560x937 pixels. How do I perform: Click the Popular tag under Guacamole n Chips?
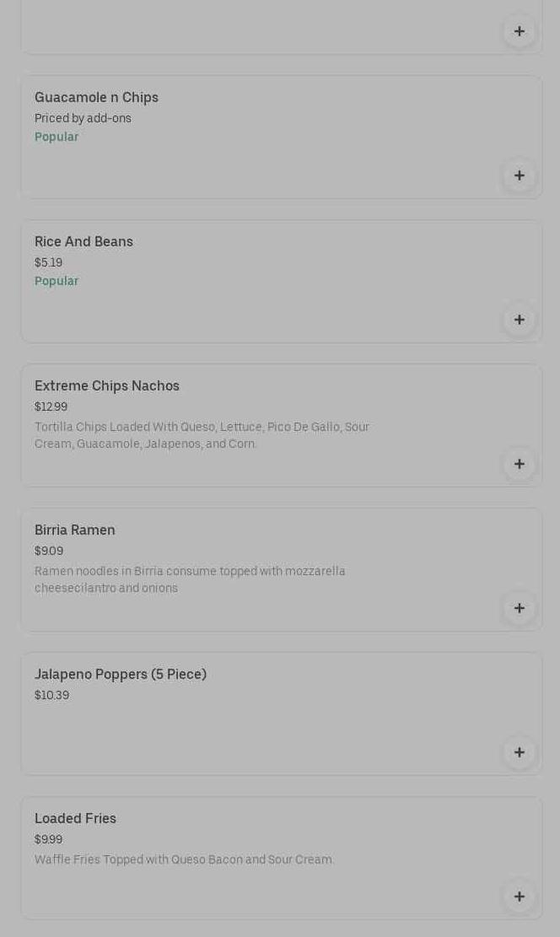tap(57, 137)
